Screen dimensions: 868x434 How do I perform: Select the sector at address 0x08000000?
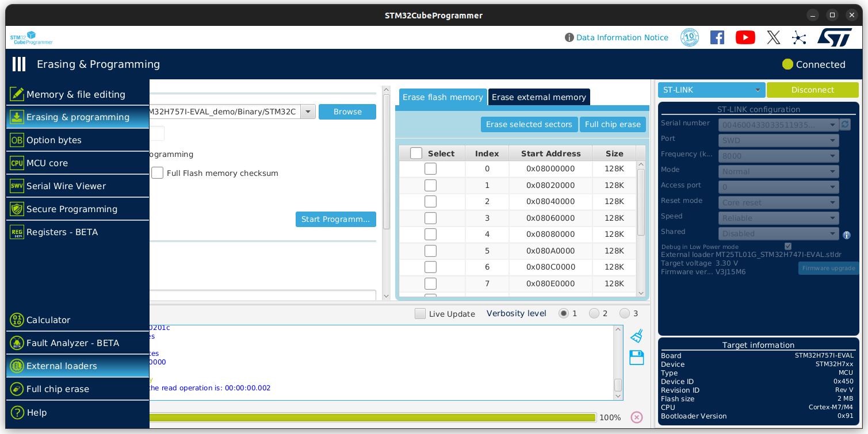click(430, 169)
